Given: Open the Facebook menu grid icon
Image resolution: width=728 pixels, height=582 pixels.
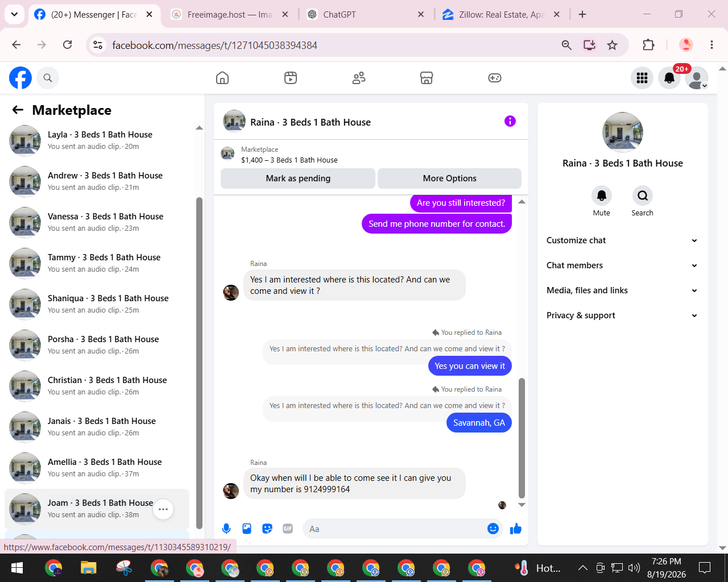Looking at the screenshot, I should 642,78.
